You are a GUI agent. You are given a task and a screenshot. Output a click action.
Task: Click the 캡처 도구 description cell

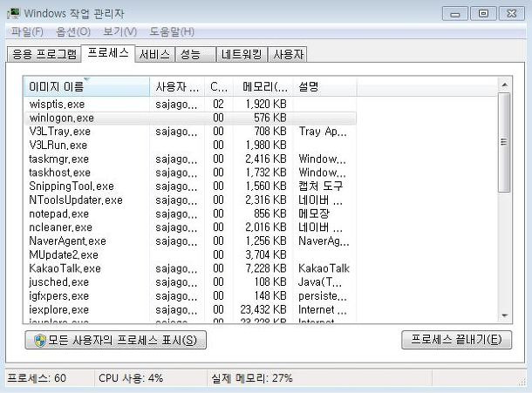click(321, 186)
